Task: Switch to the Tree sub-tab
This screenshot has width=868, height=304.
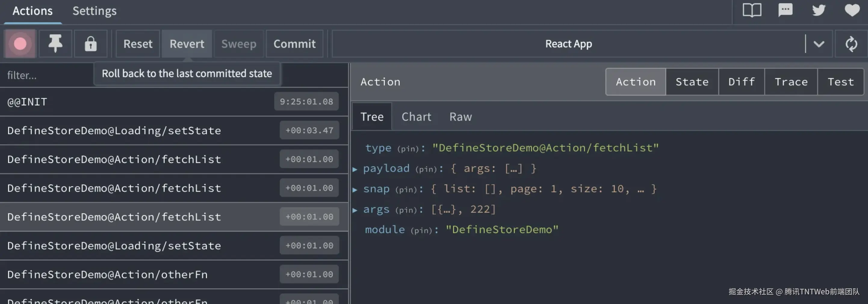Action: tap(372, 116)
